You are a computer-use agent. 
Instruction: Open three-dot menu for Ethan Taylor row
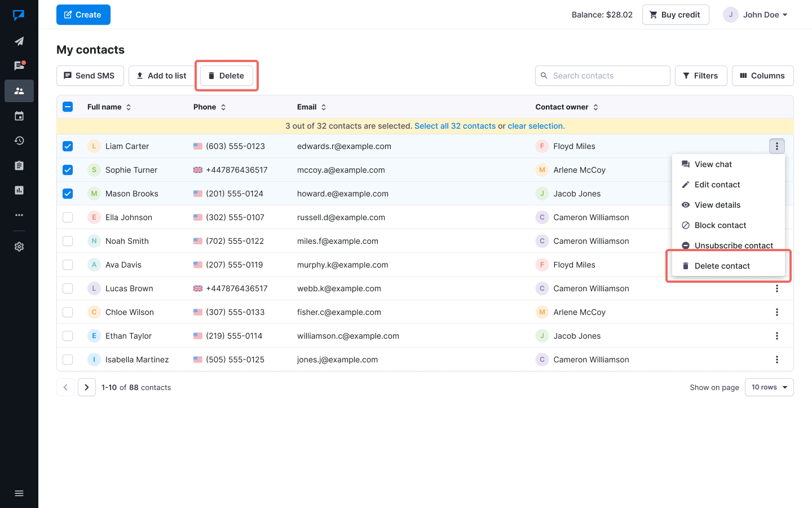[776, 336]
